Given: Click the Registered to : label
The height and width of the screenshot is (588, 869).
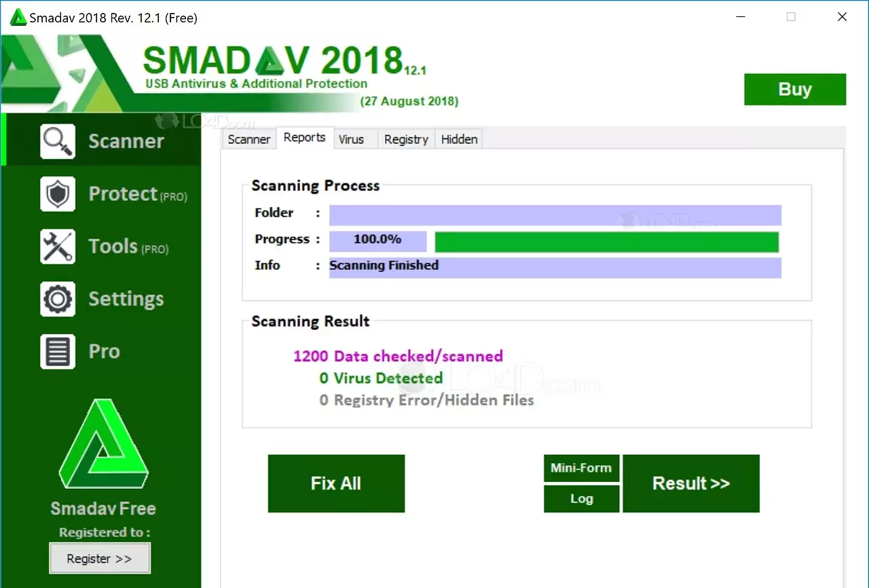Looking at the screenshot, I should (x=105, y=532).
